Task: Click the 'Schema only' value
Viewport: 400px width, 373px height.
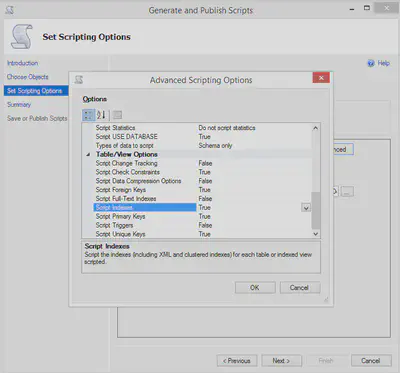Action: [x=215, y=146]
